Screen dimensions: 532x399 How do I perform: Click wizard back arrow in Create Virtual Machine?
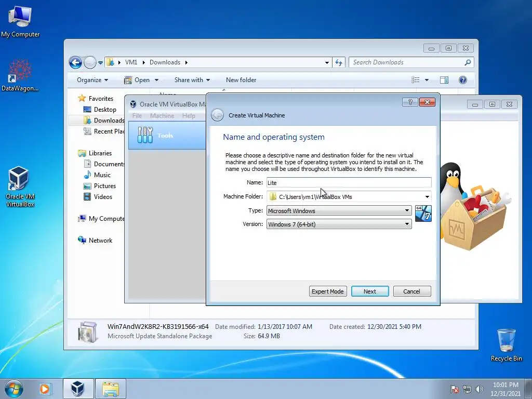click(217, 115)
